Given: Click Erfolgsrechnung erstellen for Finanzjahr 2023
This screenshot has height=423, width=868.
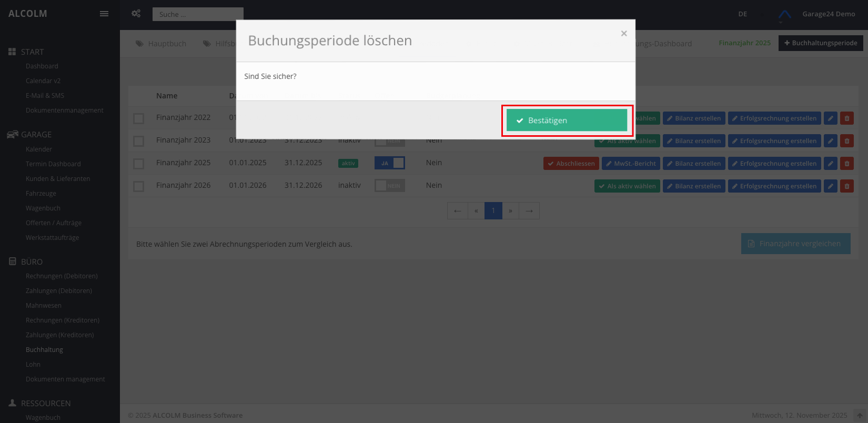Looking at the screenshot, I should point(774,141).
